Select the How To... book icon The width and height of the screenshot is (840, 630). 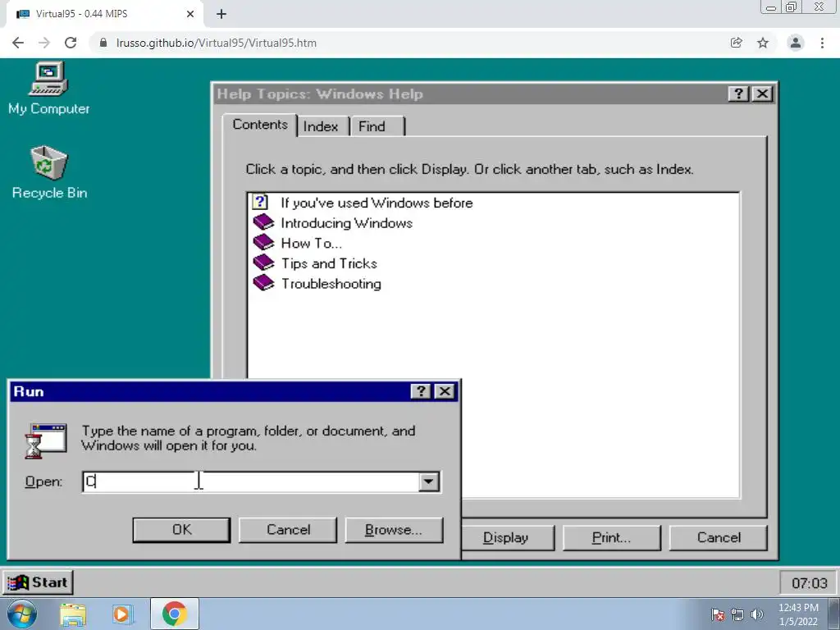263,243
